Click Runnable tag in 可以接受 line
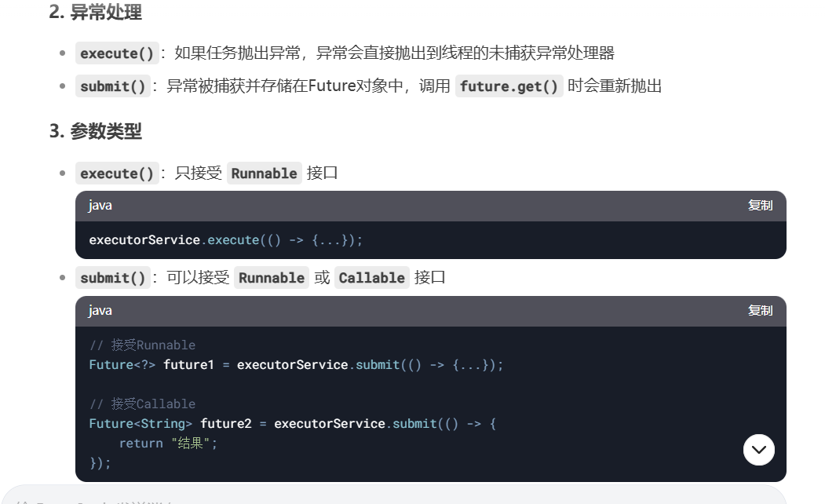 coord(272,278)
